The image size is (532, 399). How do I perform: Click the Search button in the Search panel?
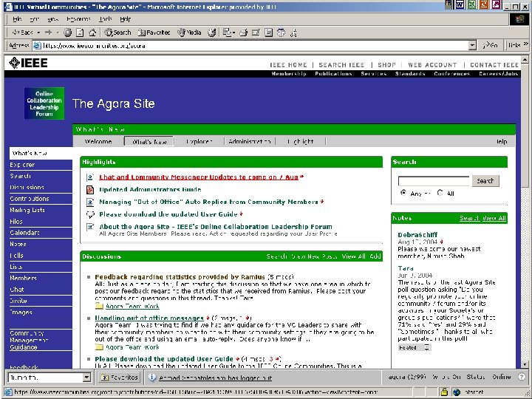[485, 181]
